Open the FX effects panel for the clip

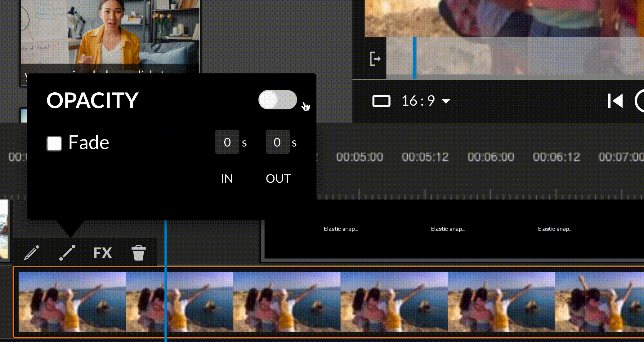pyautogui.click(x=102, y=252)
